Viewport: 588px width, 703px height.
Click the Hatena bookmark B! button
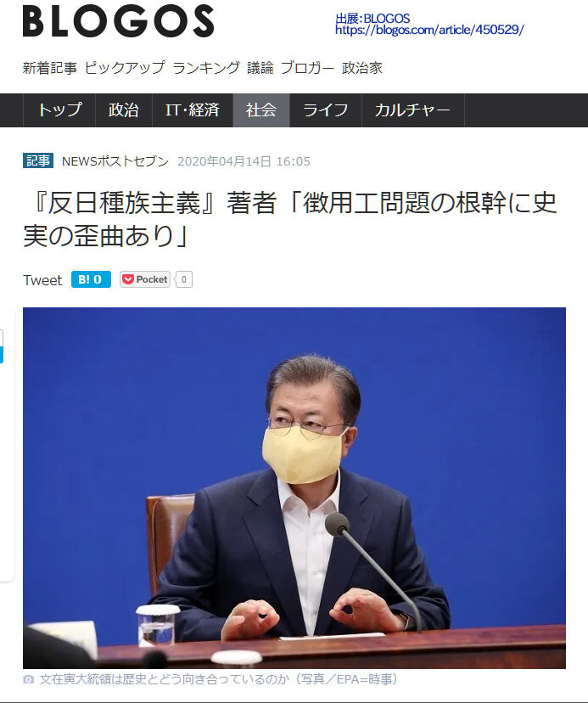pyautogui.click(x=91, y=279)
